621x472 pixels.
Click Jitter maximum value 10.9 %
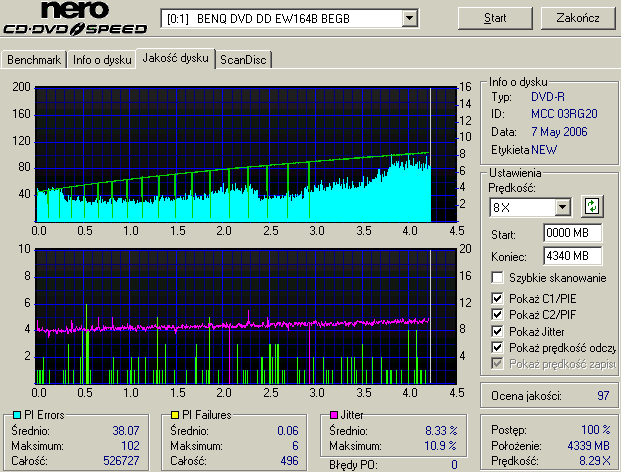tap(440, 445)
